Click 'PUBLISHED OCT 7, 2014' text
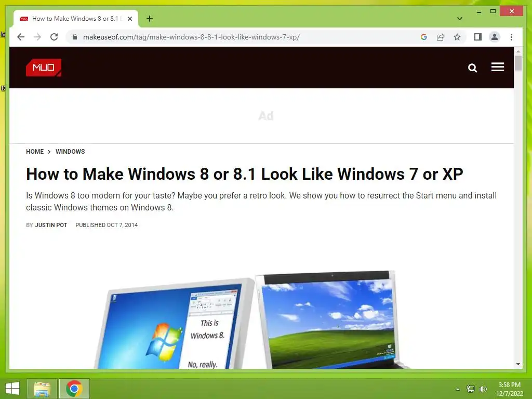532x399 pixels. tap(107, 225)
